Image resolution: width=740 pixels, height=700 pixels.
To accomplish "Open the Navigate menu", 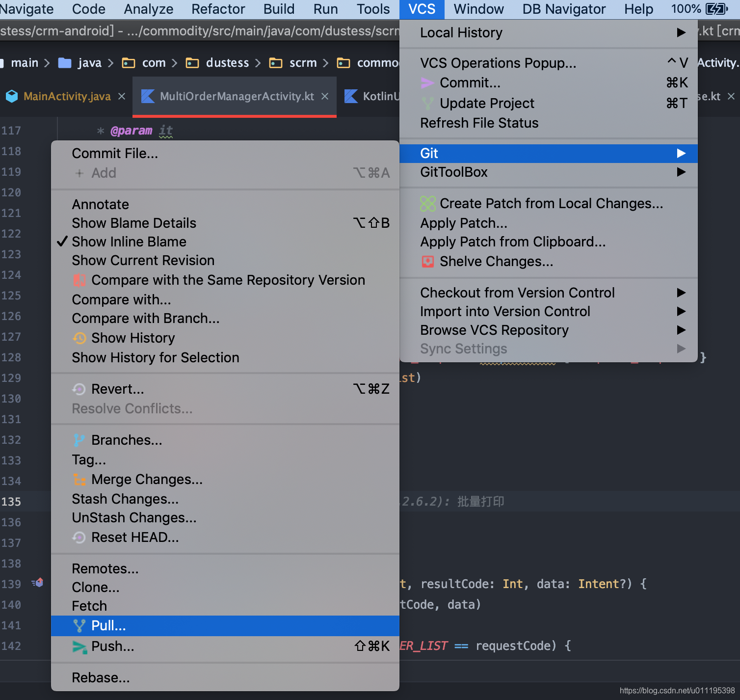I will pos(26,9).
